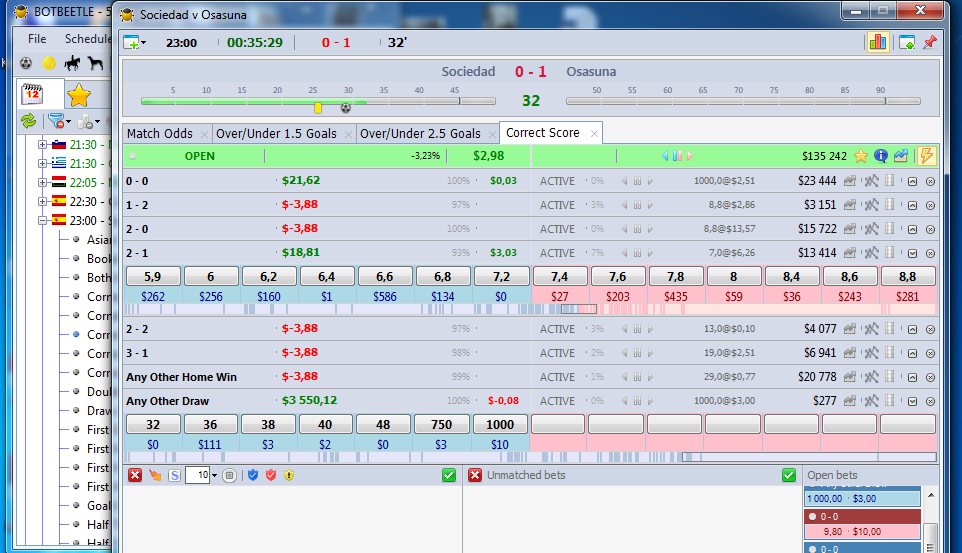Screen dimensions: 962x553
Task: Switch to Over/Under 2.5 Goals tab
Action: 420,133
